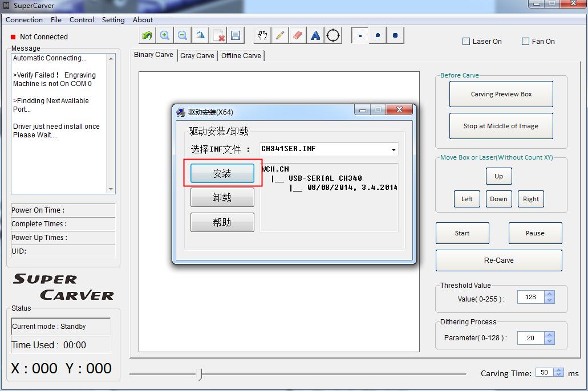The width and height of the screenshot is (588, 391).
Task: Select the eraser tool
Action: 298,35
